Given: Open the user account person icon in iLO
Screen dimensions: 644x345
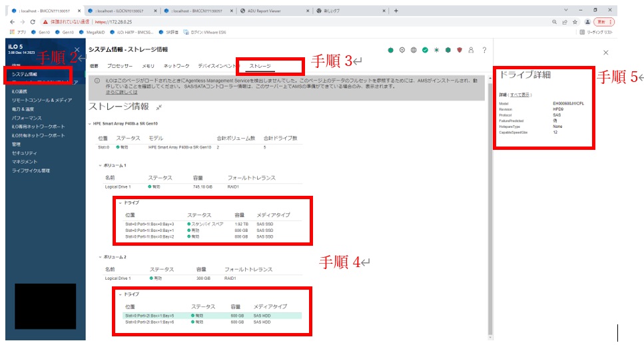Looking at the screenshot, I should (x=471, y=50).
